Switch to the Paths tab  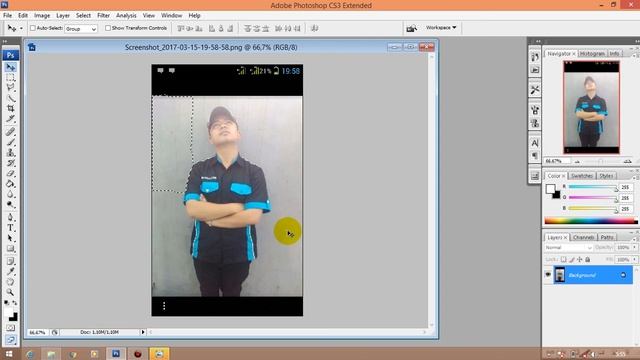(x=607, y=238)
